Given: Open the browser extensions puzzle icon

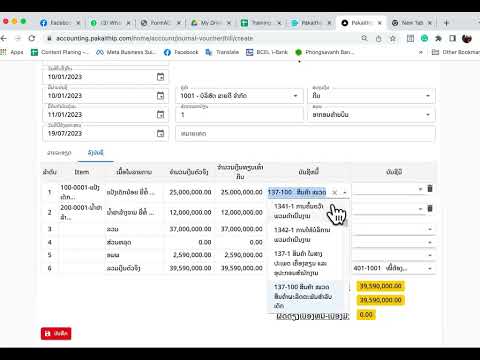Looking at the screenshot, I should (x=438, y=39).
